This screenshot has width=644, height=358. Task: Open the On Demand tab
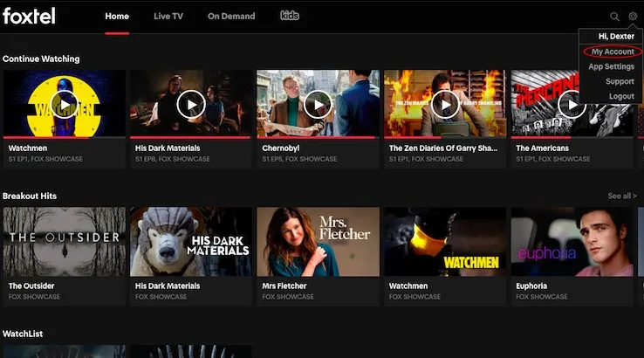[231, 17]
